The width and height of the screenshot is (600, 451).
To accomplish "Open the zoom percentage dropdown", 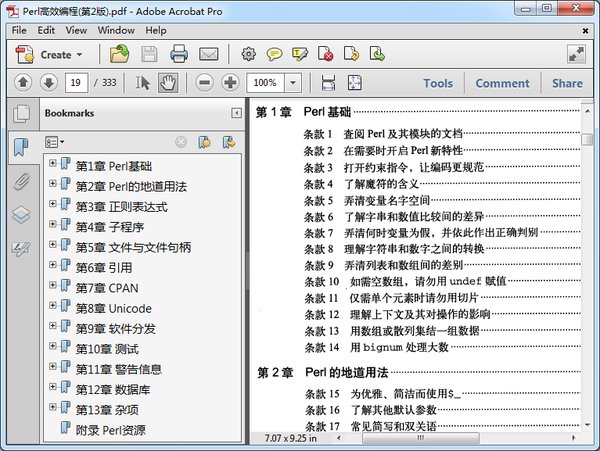I will [x=293, y=83].
